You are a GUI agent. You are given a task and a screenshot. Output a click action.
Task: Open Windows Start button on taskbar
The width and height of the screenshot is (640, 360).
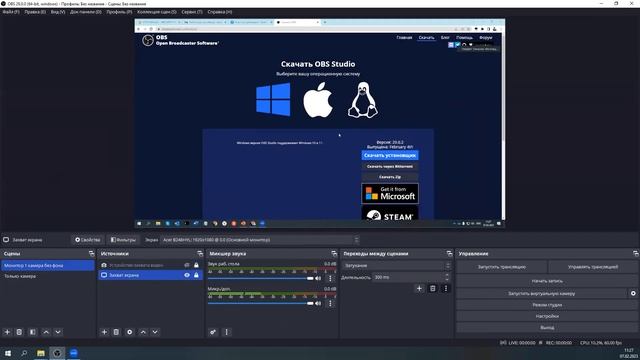pyautogui.click(x=8, y=353)
